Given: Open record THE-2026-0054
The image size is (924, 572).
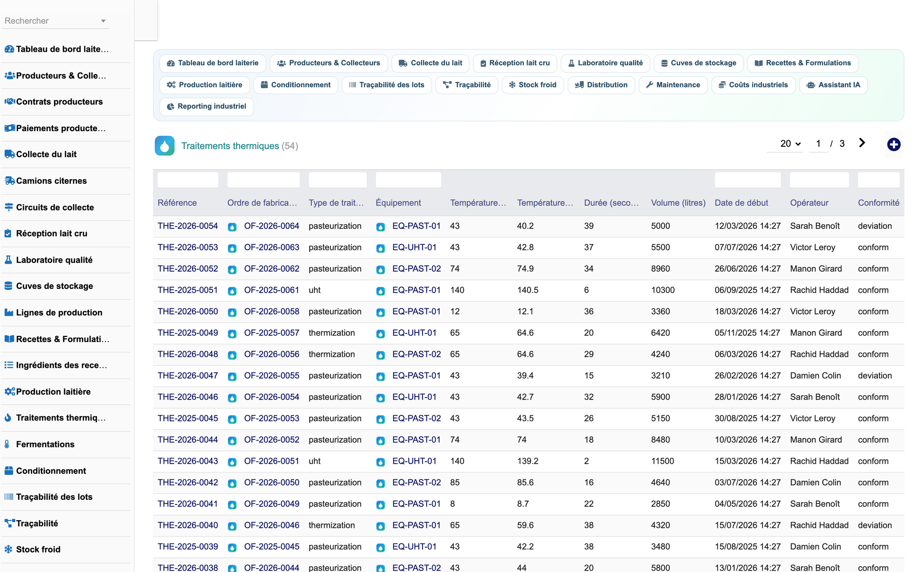Looking at the screenshot, I should (188, 226).
